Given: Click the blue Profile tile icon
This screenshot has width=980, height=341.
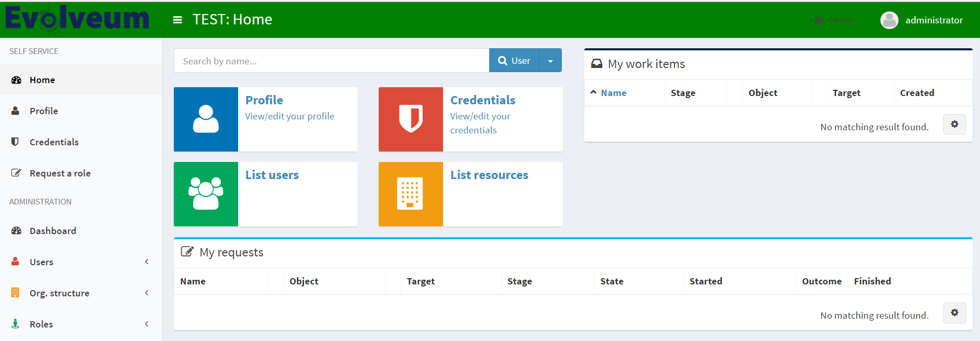Looking at the screenshot, I should click(x=206, y=119).
